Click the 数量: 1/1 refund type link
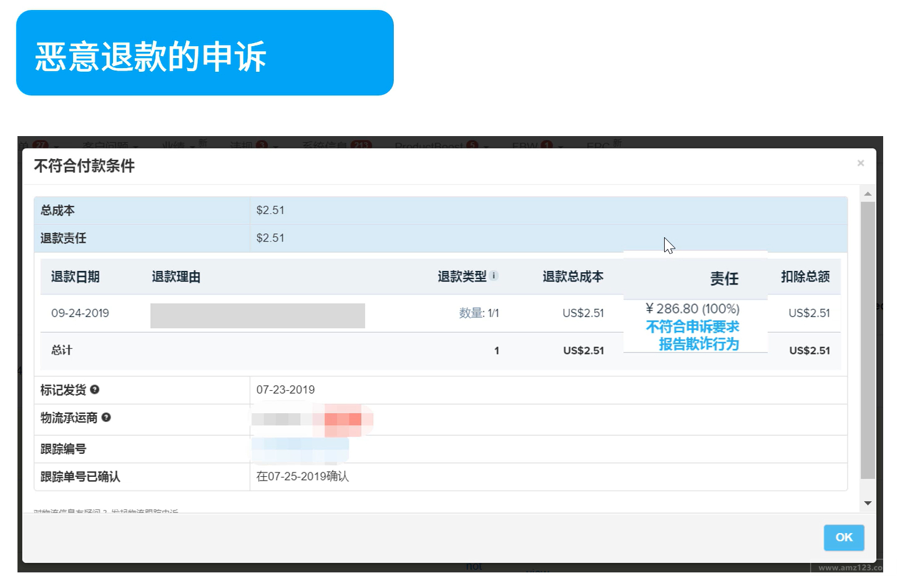 (x=479, y=313)
